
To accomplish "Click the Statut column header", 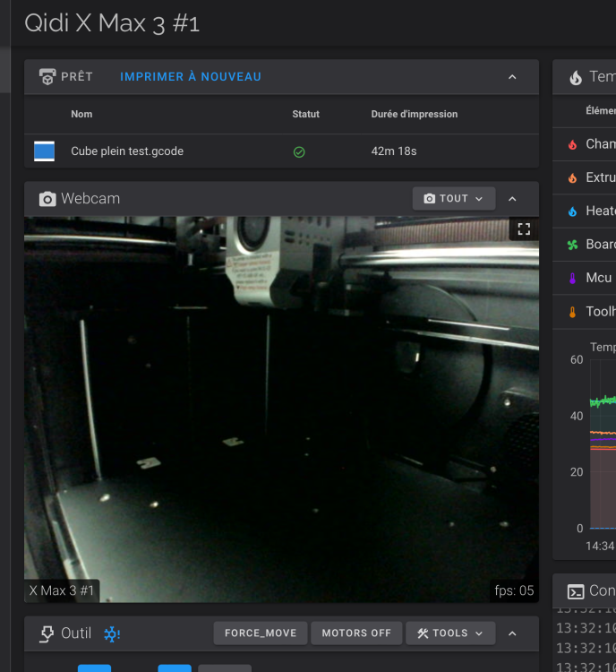I will tap(305, 114).
